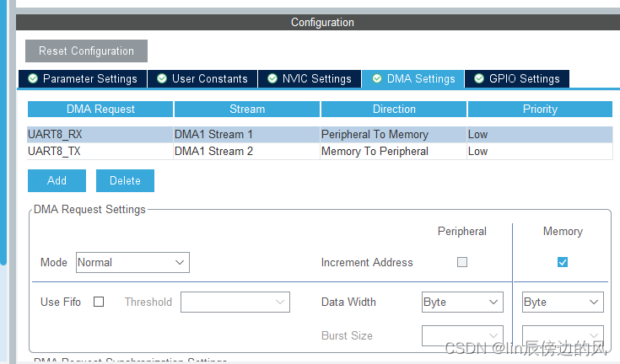Image resolution: width=620 pixels, height=364 pixels.
Task: Click the green check icon on NVIC Settings
Action: (x=272, y=78)
